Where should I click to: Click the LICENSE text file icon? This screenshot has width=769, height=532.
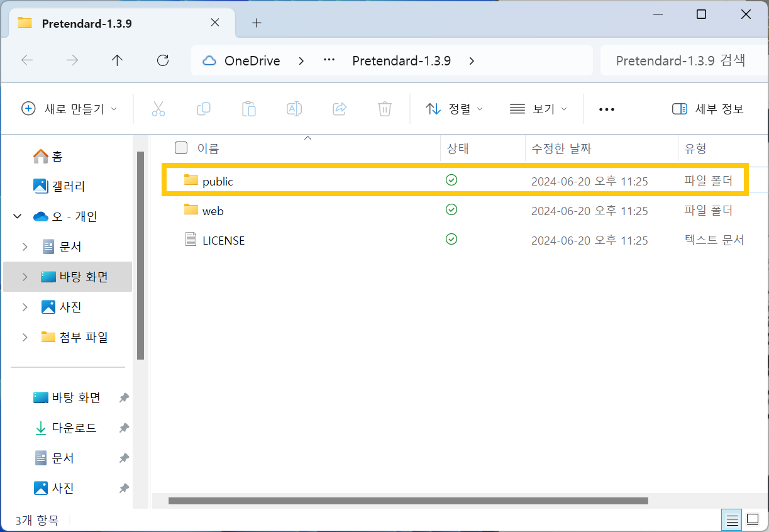(191, 240)
